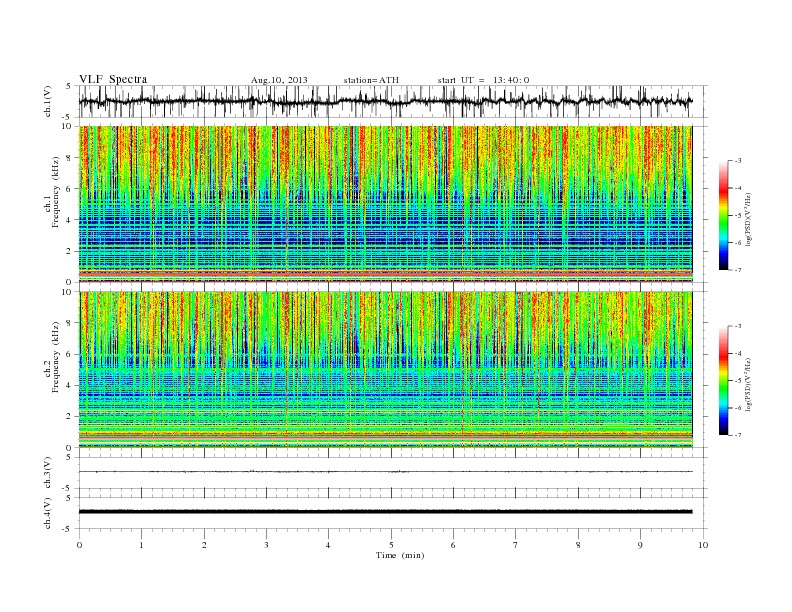Click the ch.3 voltage trace panel
The width and height of the screenshot is (792, 612).
(393, 472)
